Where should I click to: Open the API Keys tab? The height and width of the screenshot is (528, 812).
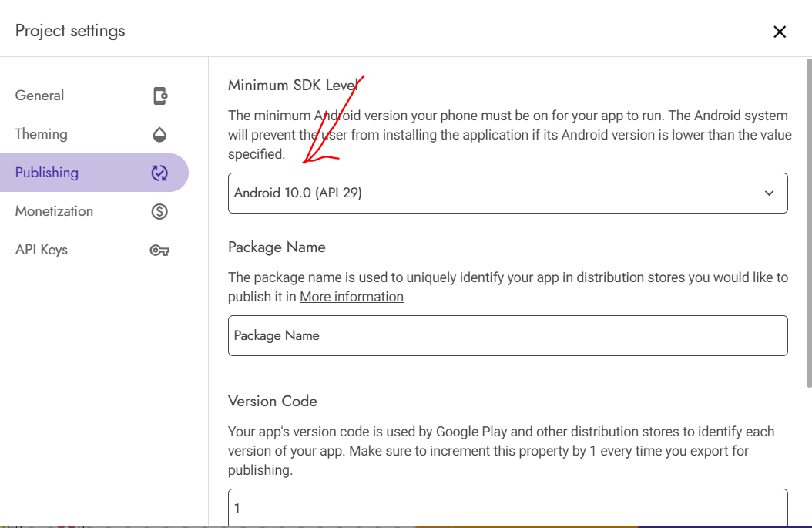click(x=42, y=250)
